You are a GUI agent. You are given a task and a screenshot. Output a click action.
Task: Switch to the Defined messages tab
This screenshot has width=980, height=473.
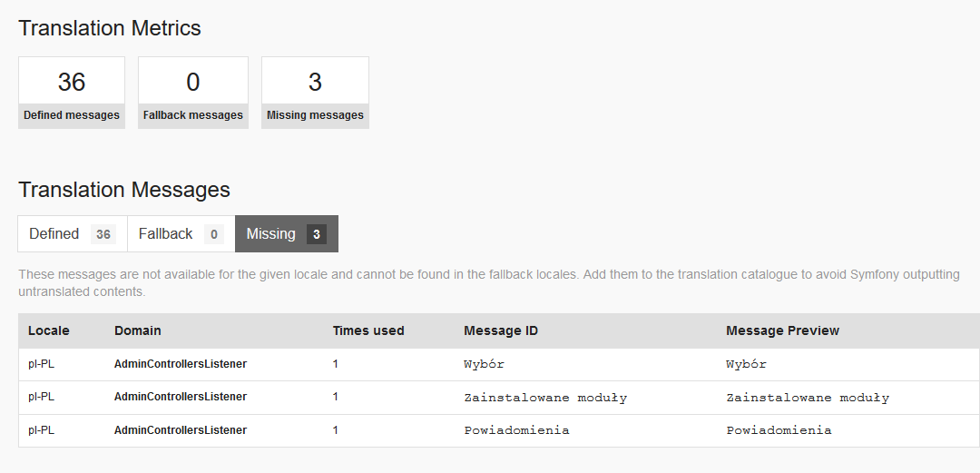coord(55,234)
